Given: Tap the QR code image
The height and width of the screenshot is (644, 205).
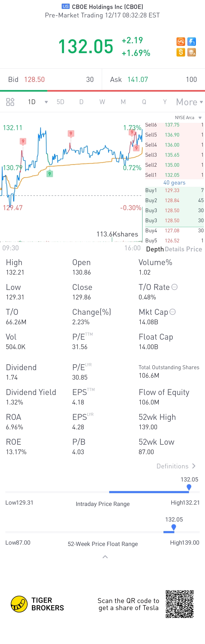Looking at the screenshot, I should (x=179, y=604).
